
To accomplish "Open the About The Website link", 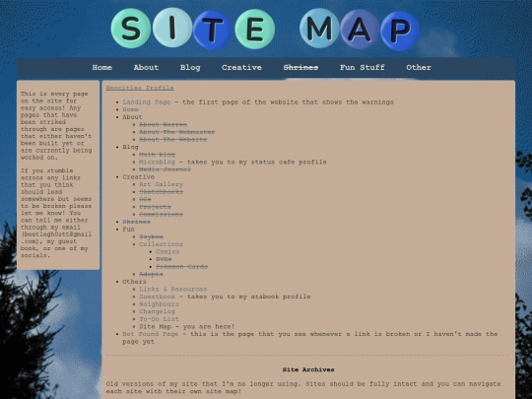I will click(173, 140).
